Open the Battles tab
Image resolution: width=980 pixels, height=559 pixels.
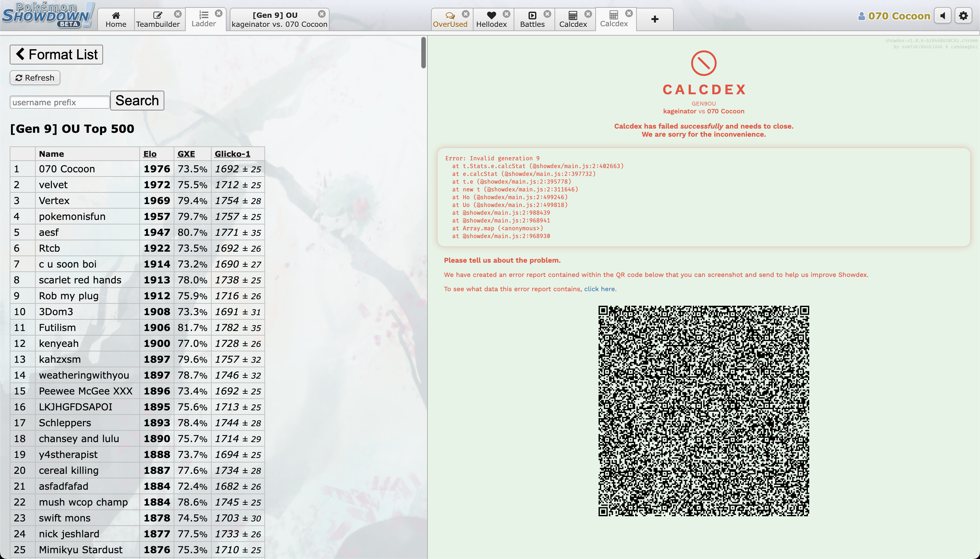(x=532, y=19)
